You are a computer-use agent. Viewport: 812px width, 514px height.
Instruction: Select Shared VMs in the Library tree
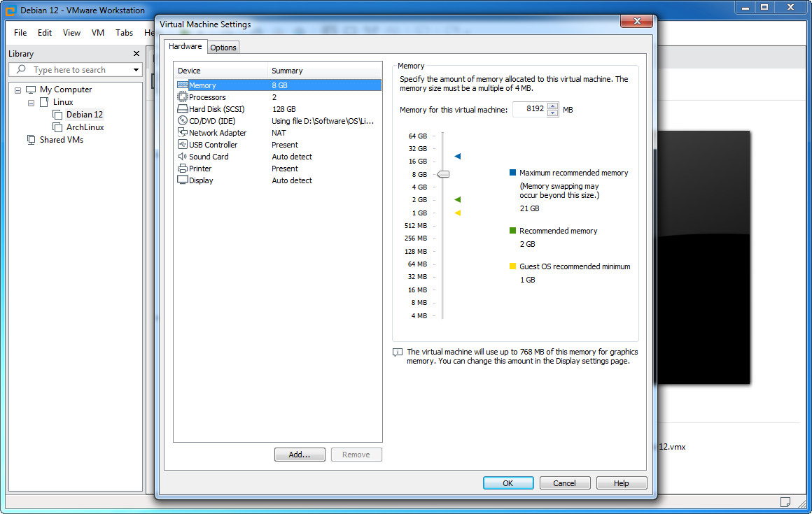tap(62, 140)
